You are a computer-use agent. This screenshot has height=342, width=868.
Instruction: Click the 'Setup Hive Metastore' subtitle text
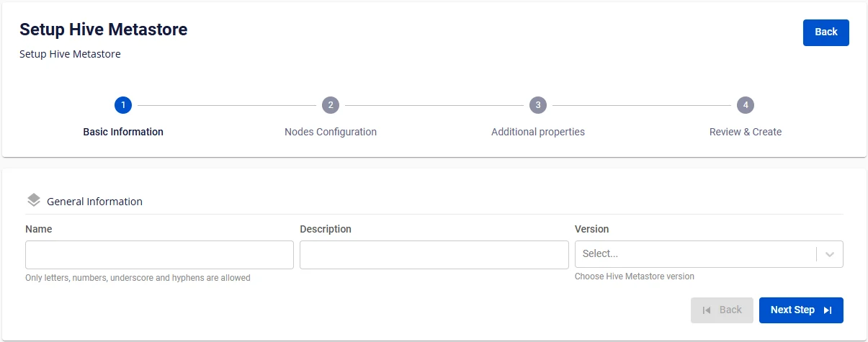point(70,54)
